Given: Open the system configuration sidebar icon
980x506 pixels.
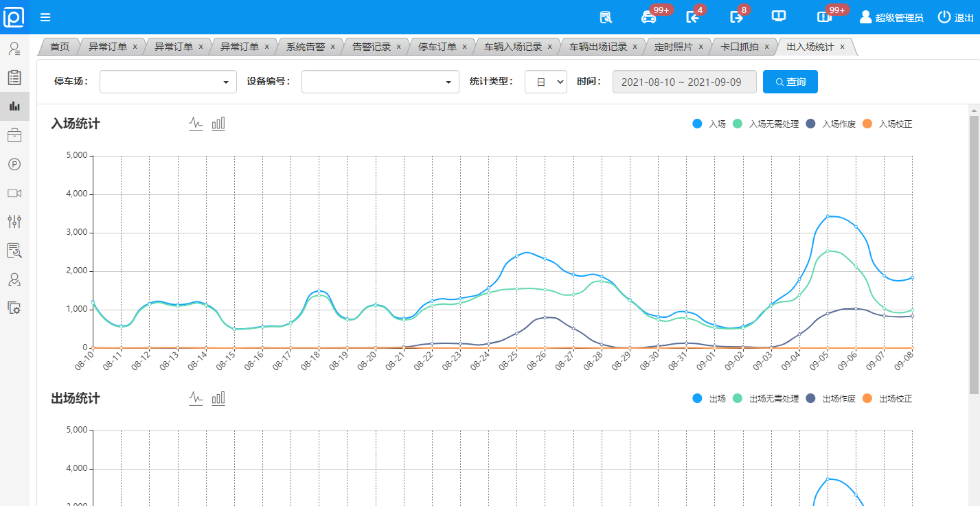Looking at the screenshot, I should tap(14, 308).
